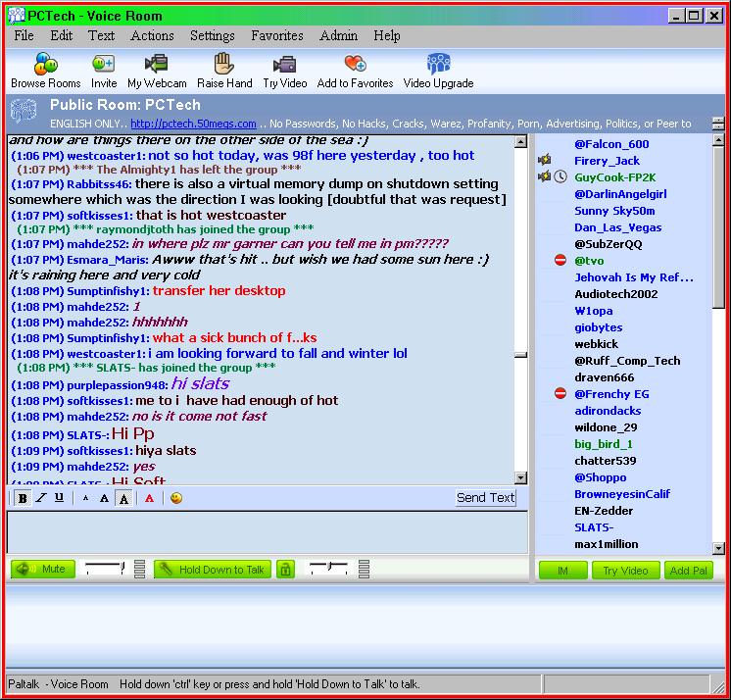731x700 pixels.
Task: Click the Send Text button
Action: pos(485,498)
